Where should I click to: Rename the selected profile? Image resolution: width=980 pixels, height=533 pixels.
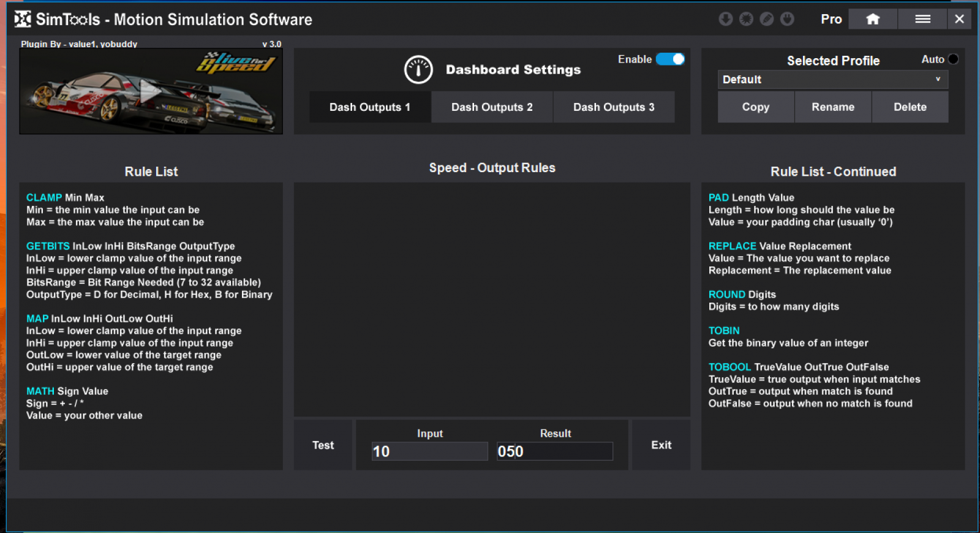(833, 107)
